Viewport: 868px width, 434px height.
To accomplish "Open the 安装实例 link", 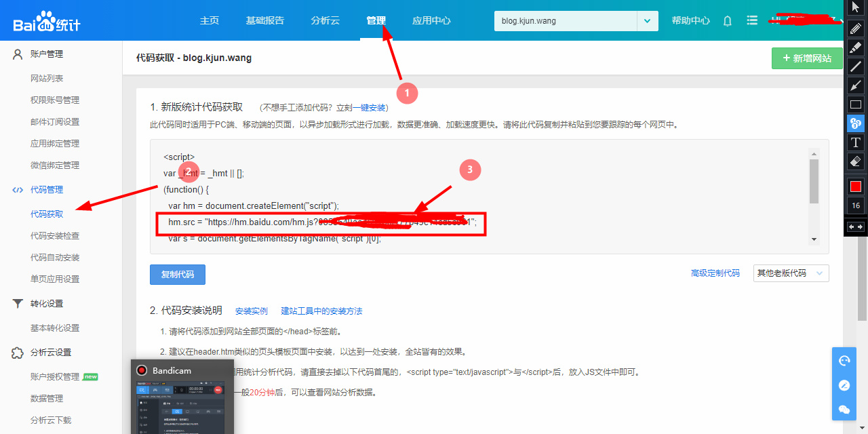I will 252,311.
